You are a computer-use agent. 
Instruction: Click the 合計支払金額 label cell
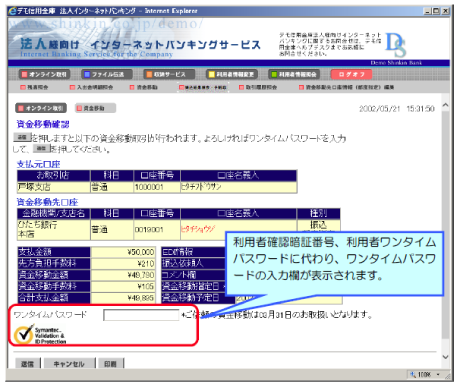point(54,298)
